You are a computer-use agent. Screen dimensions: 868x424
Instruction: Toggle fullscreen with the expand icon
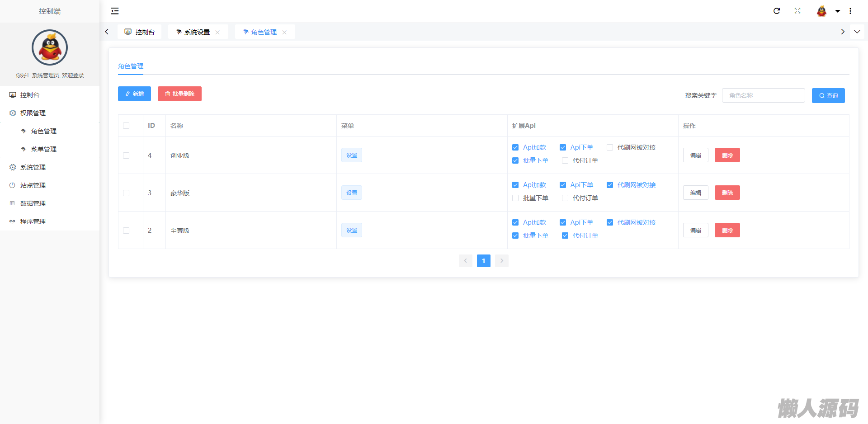click(797, 11)
